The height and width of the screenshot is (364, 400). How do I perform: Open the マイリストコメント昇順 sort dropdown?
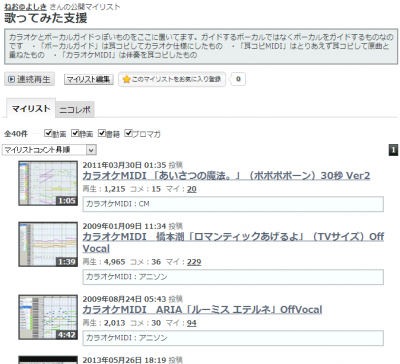[x=49, y=150]
